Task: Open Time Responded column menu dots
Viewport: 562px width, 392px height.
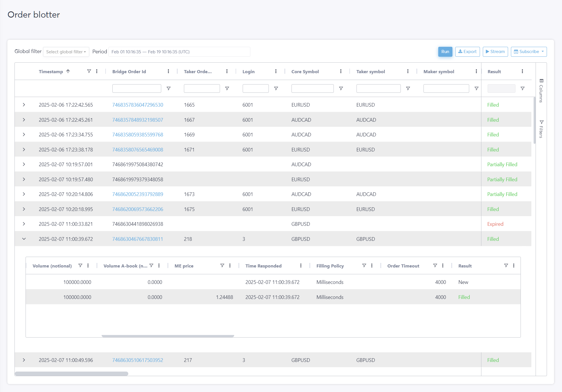Action: coord(301,265)
